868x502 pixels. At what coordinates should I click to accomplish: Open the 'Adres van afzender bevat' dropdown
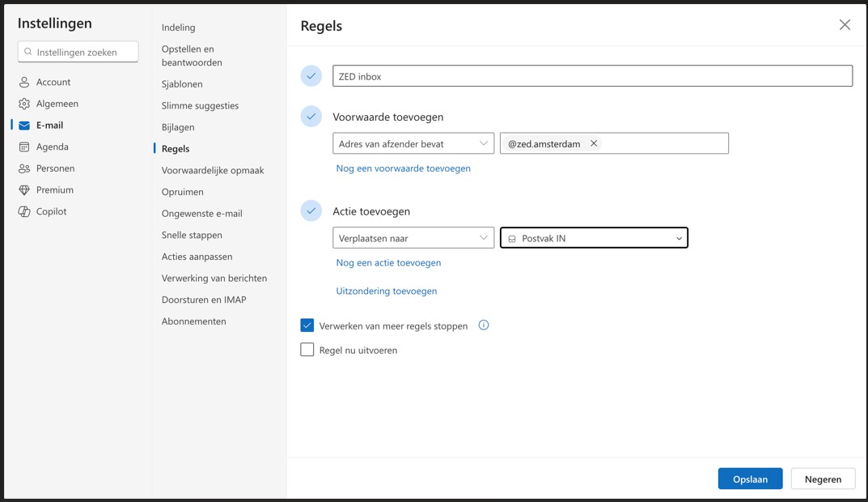click(x=413, y=143)
